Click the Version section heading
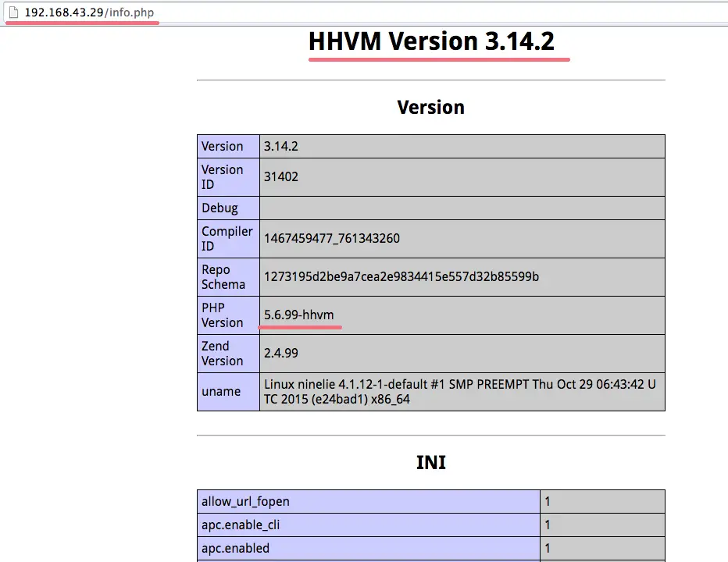The width and height of the screenshot is (728, 562). point(431,107)
